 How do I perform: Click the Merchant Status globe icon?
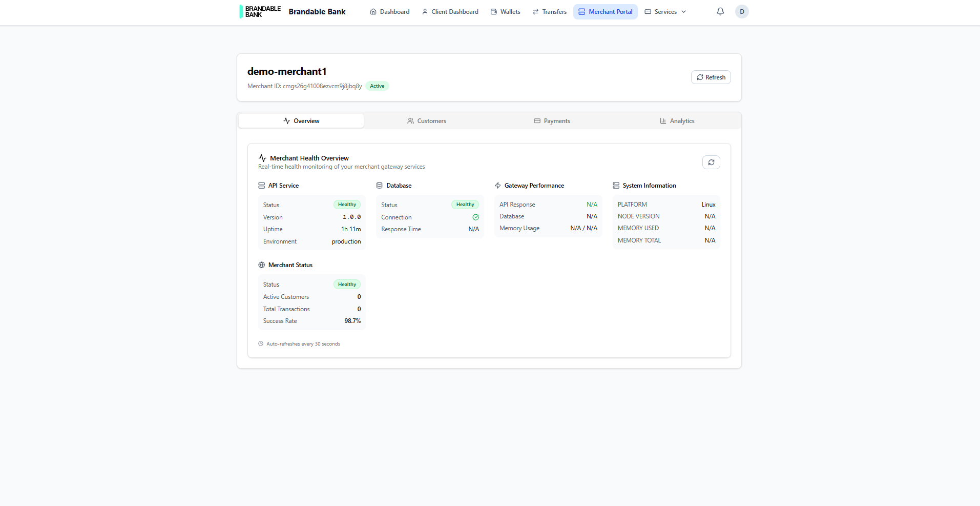[262, 265]
